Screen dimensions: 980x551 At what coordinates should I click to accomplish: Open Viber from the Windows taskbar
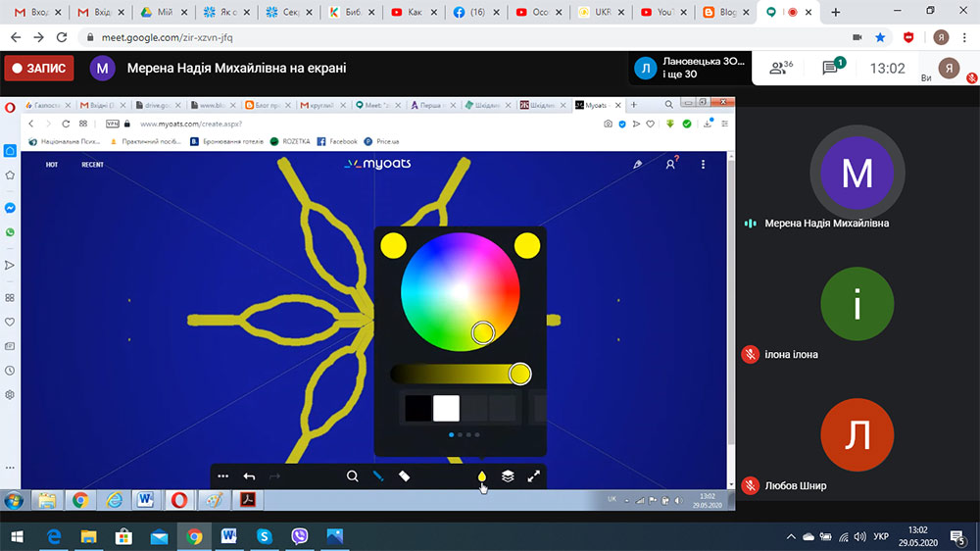click(299, 536)
